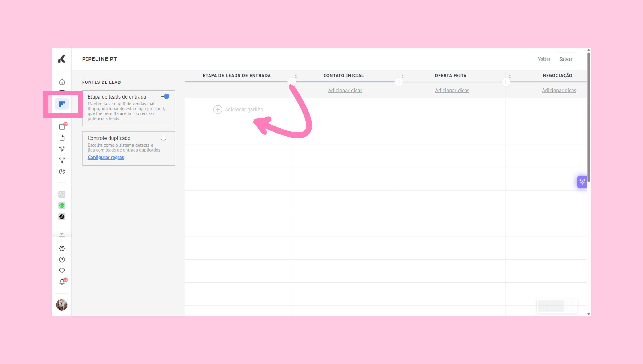
Task: Select the Oferta Feita column header
Action: click(x=450, y=75)
